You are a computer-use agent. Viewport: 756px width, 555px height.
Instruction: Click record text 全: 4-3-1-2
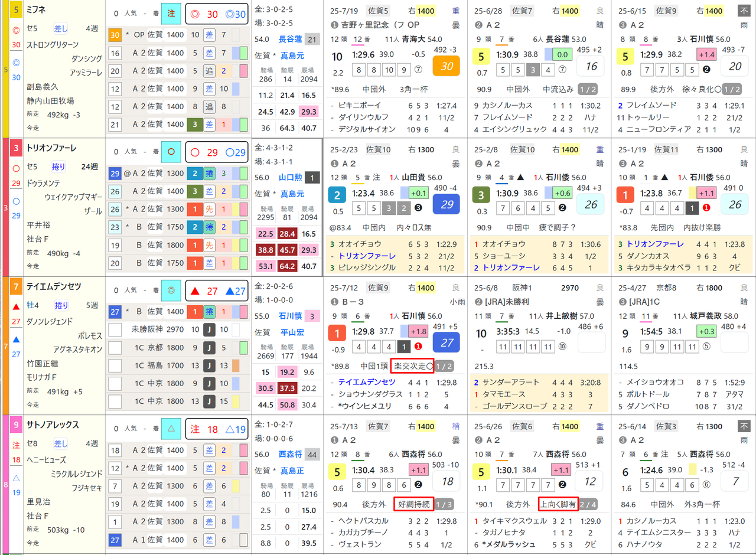click(x=273, y=147)
